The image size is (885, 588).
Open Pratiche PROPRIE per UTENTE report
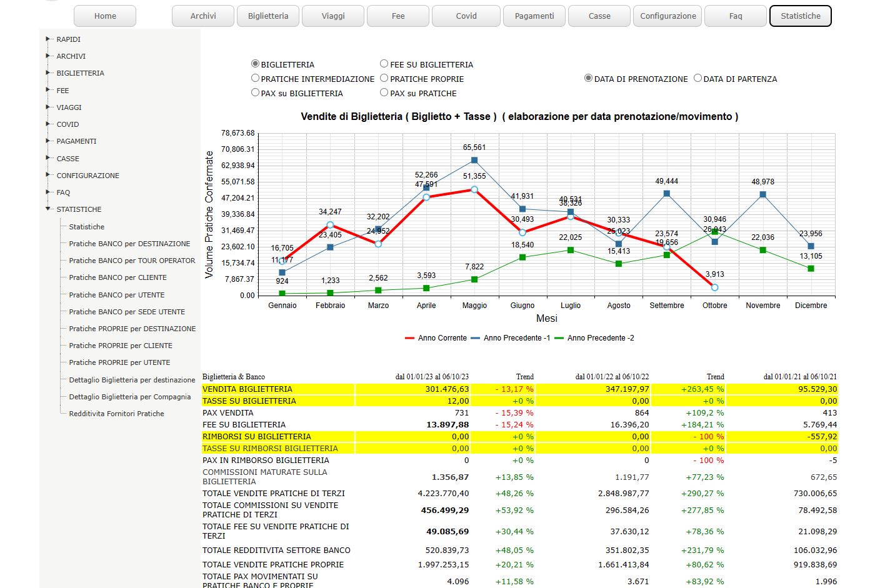click(119, 362)
